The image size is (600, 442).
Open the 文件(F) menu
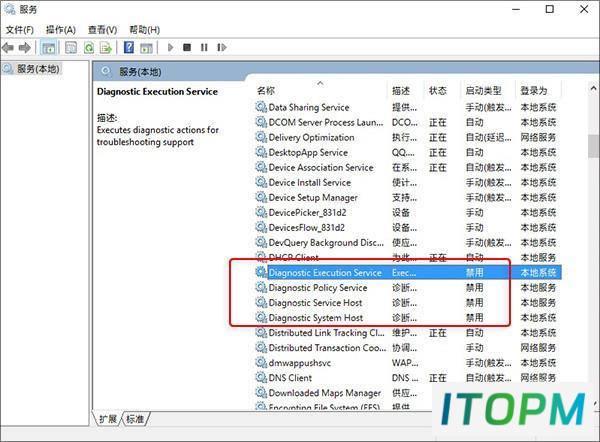point(20,30)
